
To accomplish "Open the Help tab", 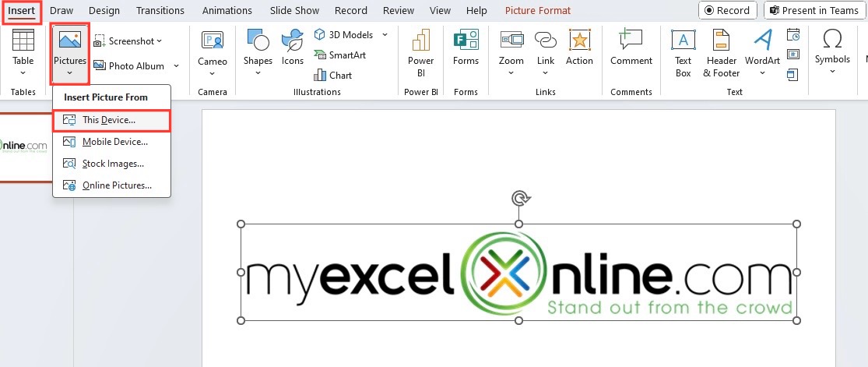I will click(x=476, y=11).
